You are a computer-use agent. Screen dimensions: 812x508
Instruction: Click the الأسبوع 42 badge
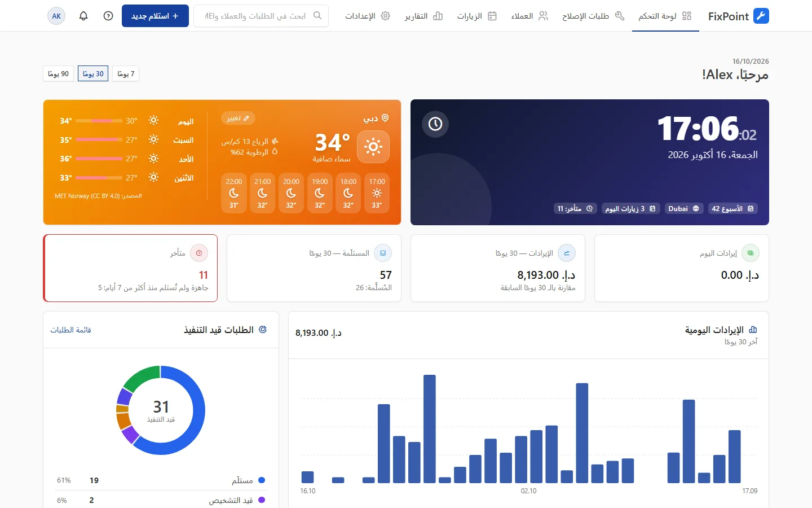click(x=732, y=208)
